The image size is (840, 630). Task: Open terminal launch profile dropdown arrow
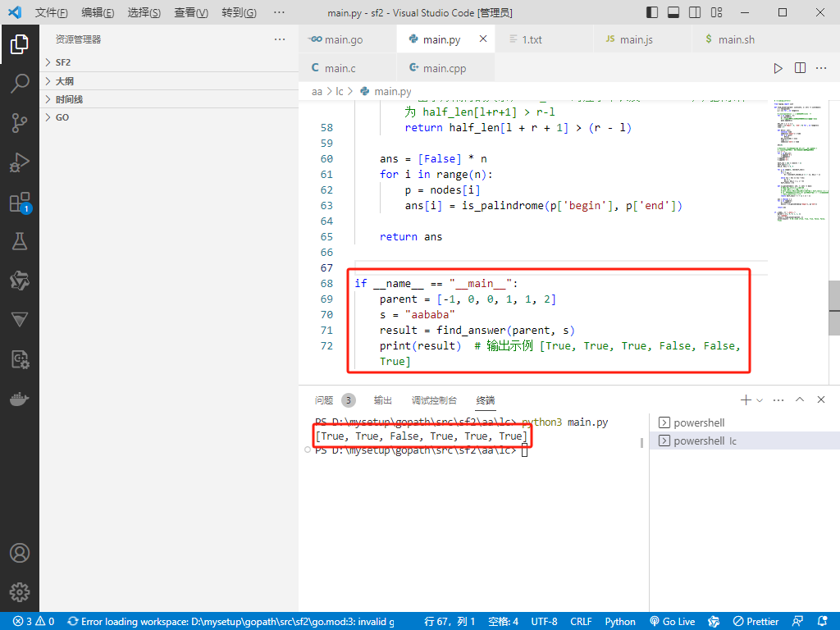click(759, 399)
